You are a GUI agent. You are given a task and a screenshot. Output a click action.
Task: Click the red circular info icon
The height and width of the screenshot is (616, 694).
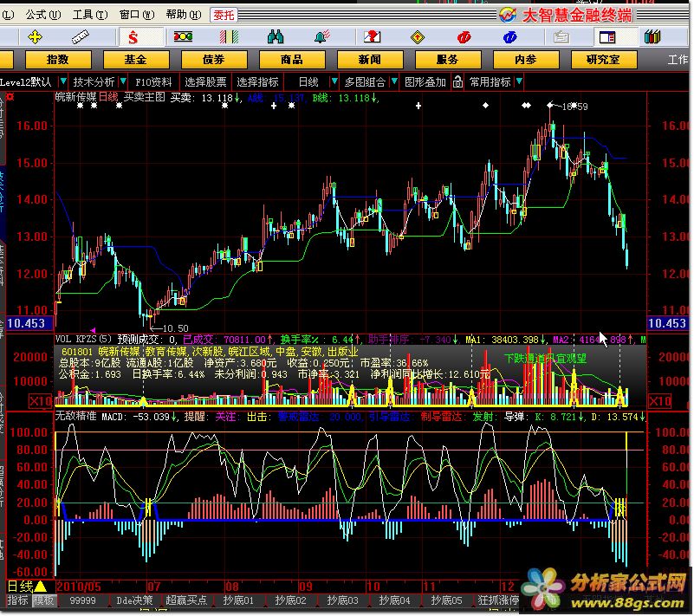click(x=464, y=37)
